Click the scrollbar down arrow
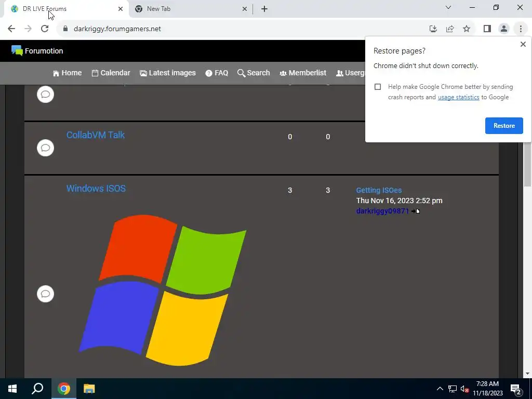The image size is (532, 399). [x=527, y=374]
